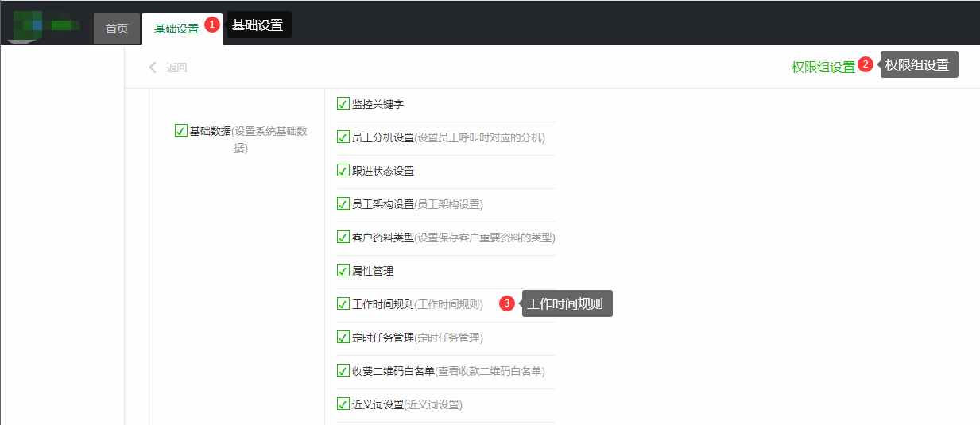Toggle the 员工分机设置 checkbox
980x425 pixels.
343,137
